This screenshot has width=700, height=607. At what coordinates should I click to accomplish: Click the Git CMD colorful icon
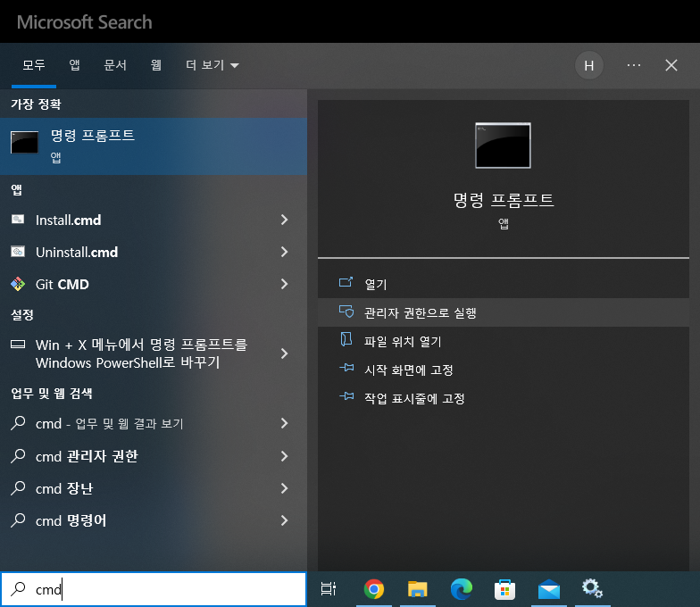pos(18,284)
